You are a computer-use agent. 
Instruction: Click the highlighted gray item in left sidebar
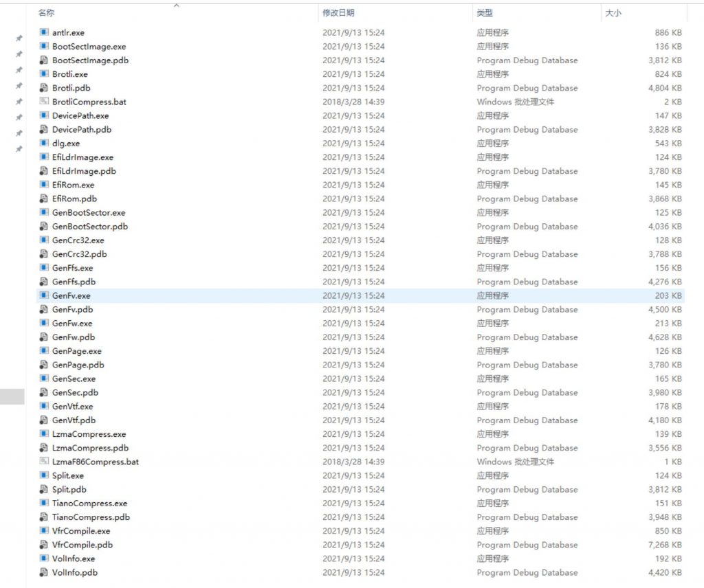click(12, 396)
